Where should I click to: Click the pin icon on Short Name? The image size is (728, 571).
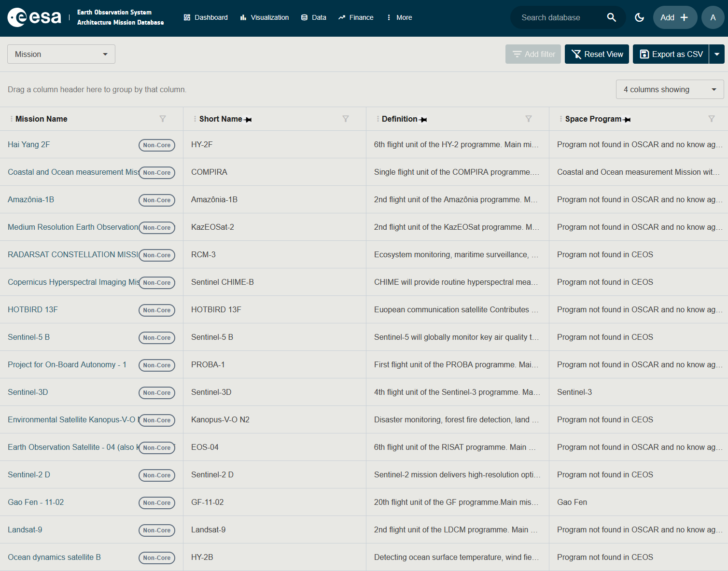[x=248, y=119]
